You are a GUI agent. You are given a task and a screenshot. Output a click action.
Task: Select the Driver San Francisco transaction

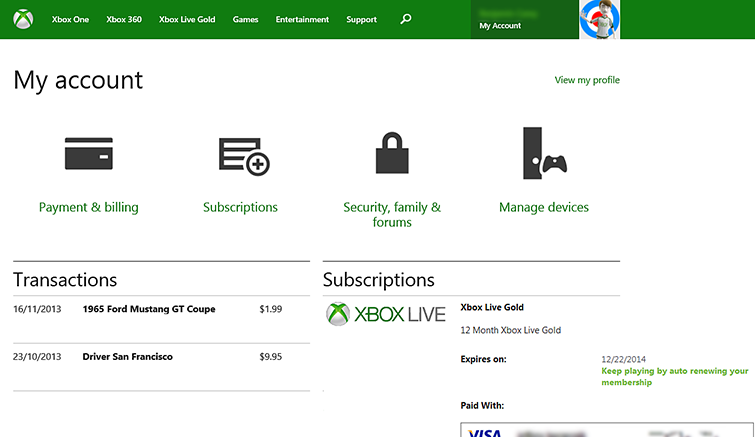(128, 357)
